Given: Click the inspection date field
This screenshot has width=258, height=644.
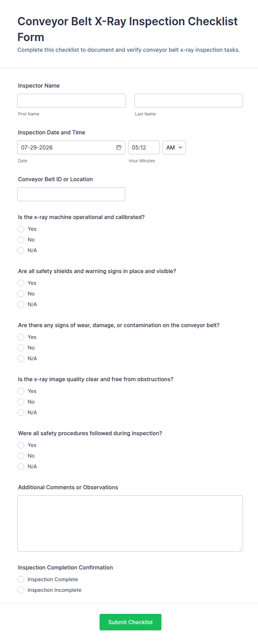Looking at the screenshot, I should (x=71, y=147).
